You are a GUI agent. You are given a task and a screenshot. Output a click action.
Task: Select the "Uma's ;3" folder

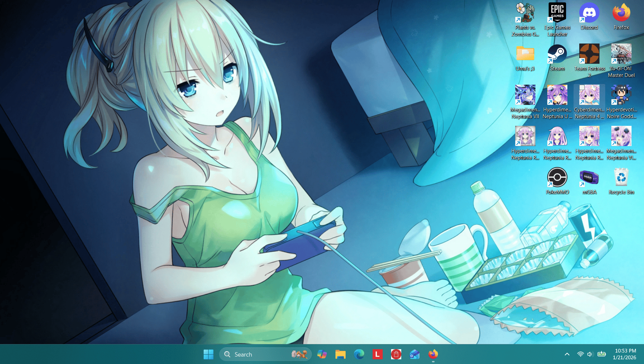525,57
